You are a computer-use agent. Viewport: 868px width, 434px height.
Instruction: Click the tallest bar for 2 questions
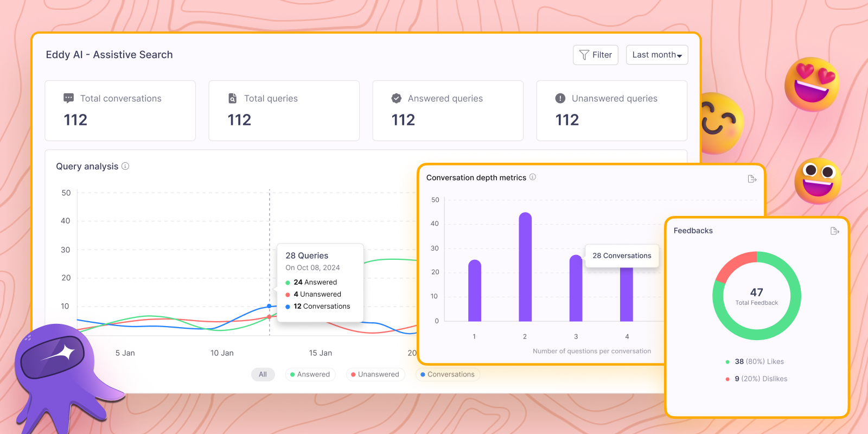point(525,267)
